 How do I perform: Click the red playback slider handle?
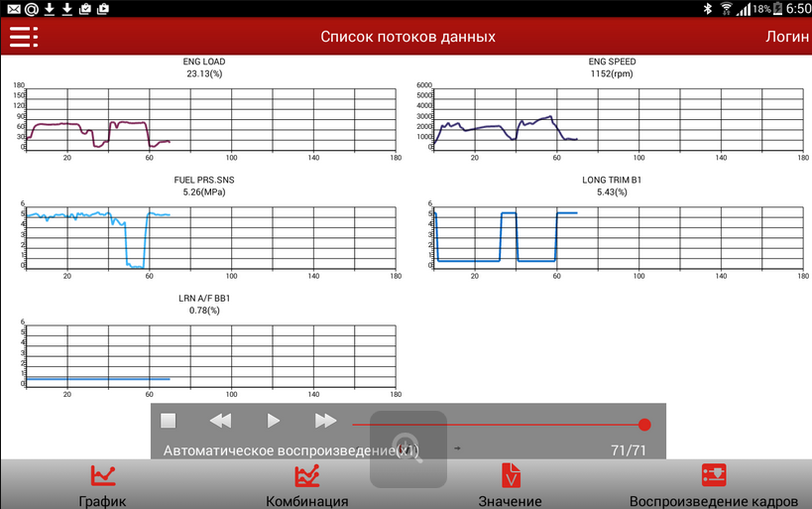[x=644, y=425]
